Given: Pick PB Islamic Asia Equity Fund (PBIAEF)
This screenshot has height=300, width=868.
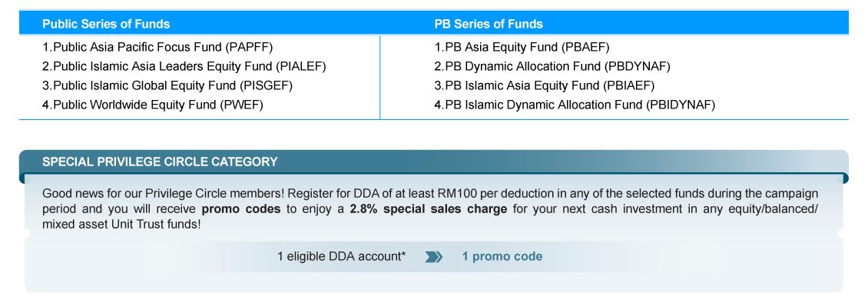Looking at the screenshot, I should coord(545,85).
